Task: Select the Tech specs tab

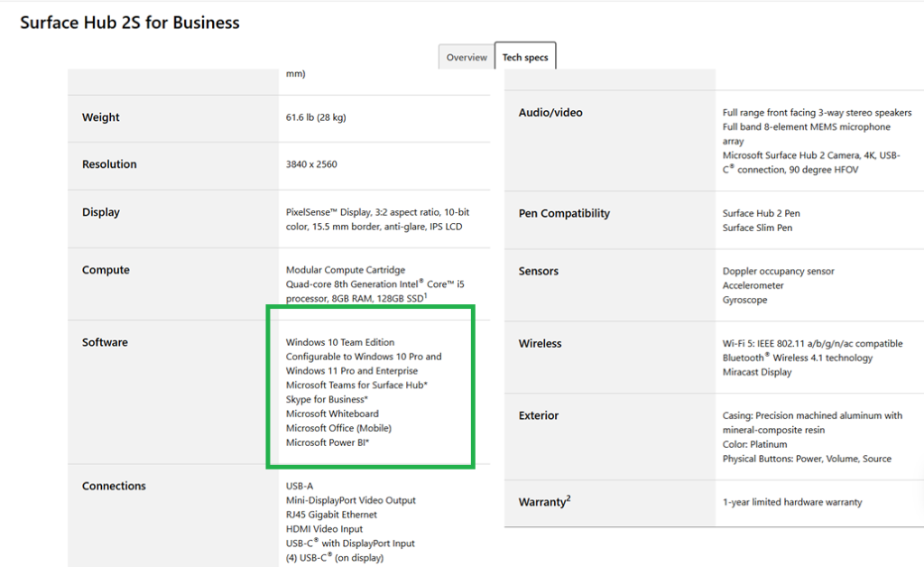Action: pyautogui.click(x=525, y=57)
